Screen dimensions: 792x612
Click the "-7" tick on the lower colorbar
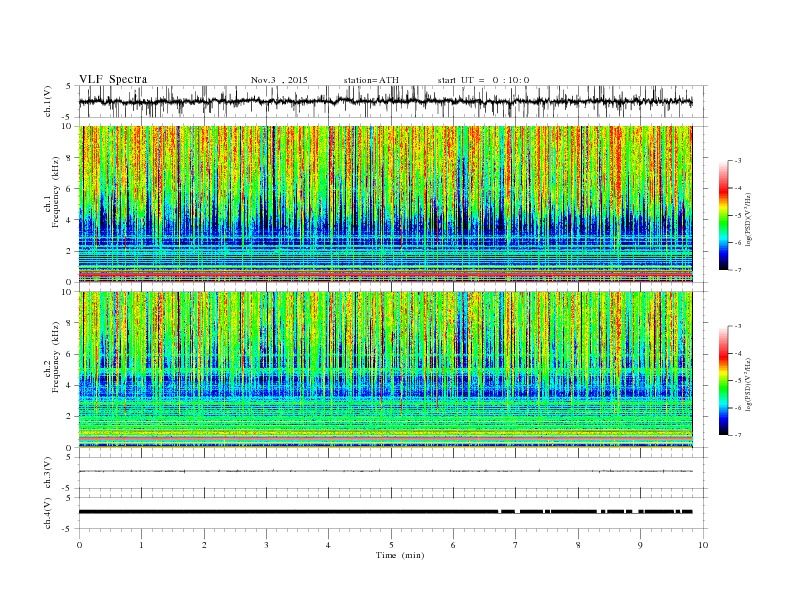(x=738, y=435)
